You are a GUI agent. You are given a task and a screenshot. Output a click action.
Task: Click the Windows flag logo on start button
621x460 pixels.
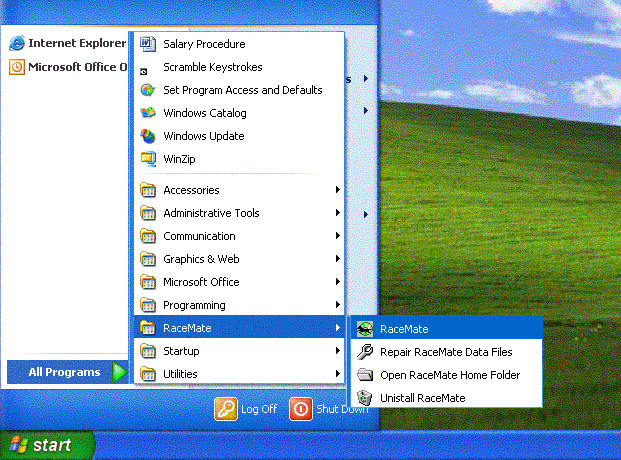(19, 445)
